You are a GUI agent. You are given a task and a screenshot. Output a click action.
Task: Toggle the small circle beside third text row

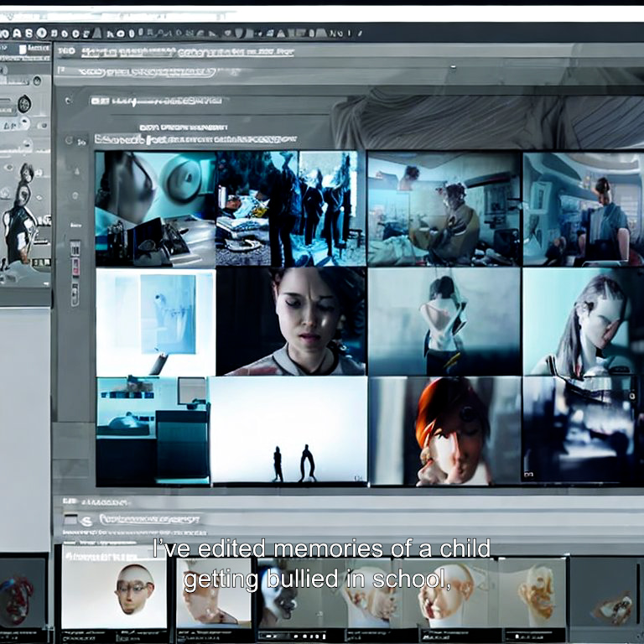click(68, 101)
